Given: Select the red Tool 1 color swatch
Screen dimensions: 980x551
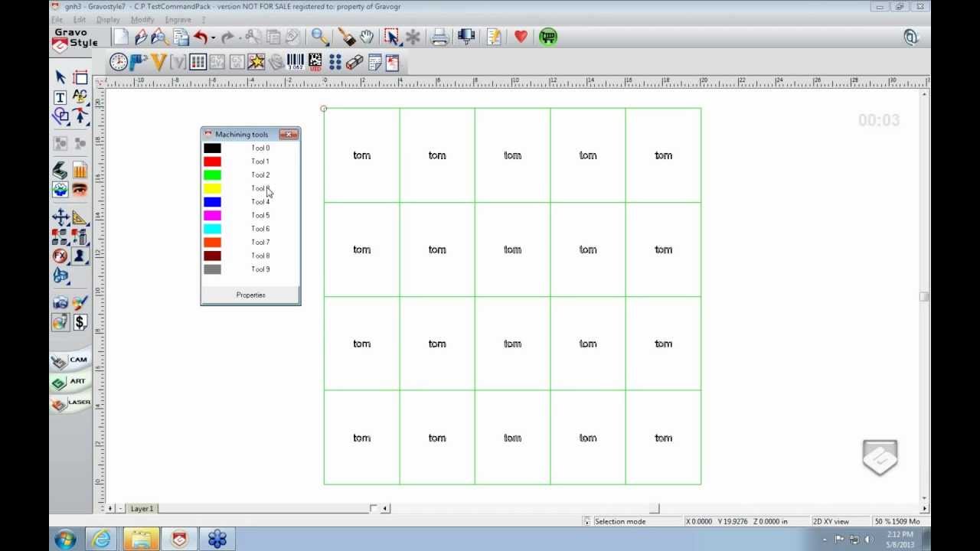Looking at the screenshot, I should click(212, 161).
